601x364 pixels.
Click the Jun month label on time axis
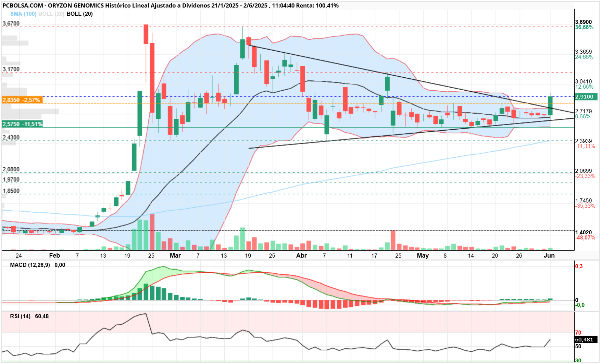[549, 256]
